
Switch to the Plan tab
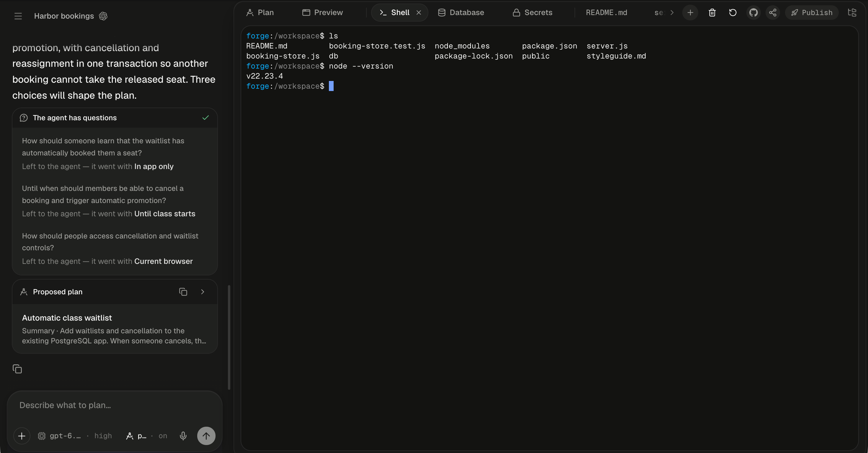coord(260,12)
